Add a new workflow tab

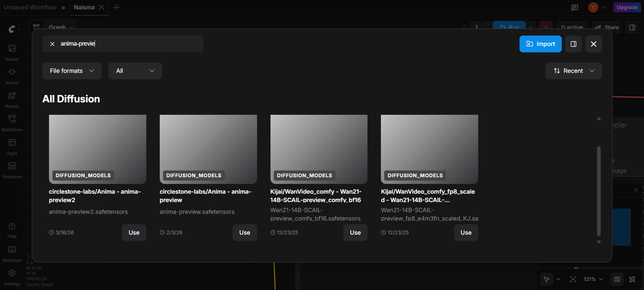point(116,7)
